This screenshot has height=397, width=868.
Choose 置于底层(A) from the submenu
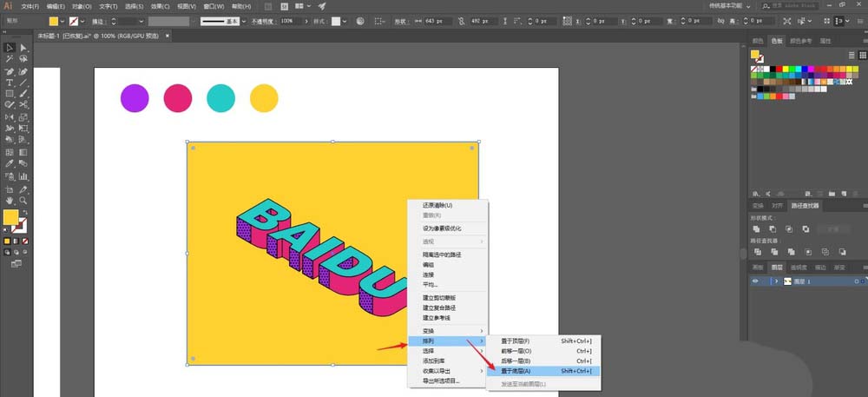point(543,371)
